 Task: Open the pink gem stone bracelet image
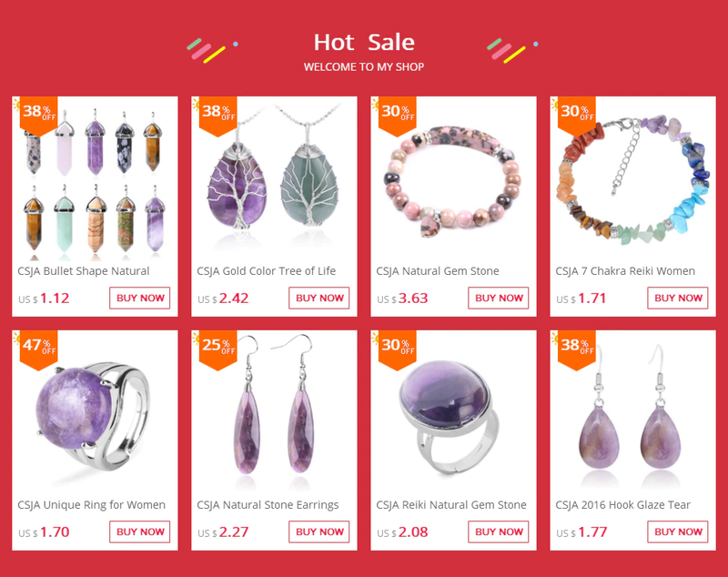[x=453, y=178]
